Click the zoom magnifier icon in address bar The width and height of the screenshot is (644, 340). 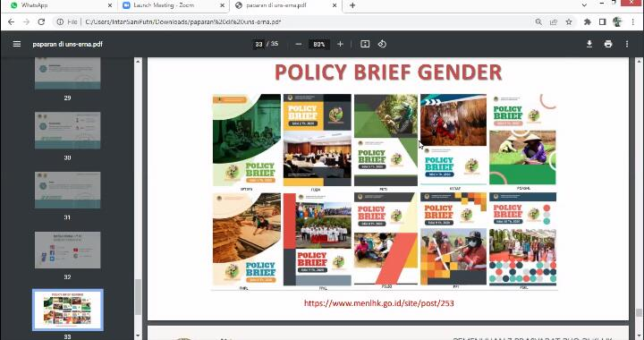tap(538, 21)
